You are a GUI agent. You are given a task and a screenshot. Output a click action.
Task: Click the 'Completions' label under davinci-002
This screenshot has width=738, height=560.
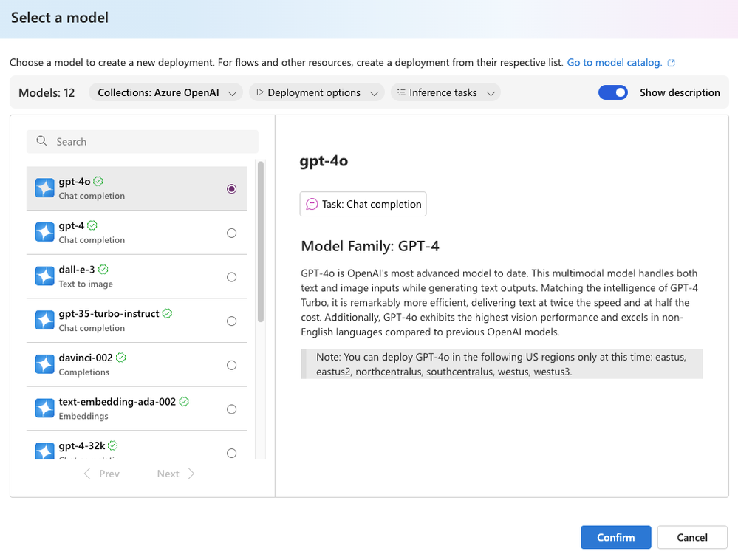(x=83, y=372)
